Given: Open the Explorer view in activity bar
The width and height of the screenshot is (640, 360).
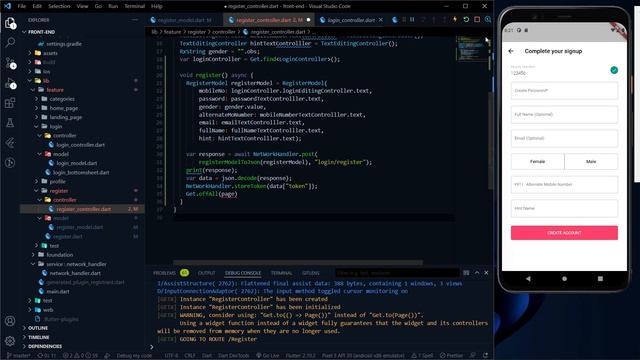Looking at the screenshot, I should coord(10,23).
